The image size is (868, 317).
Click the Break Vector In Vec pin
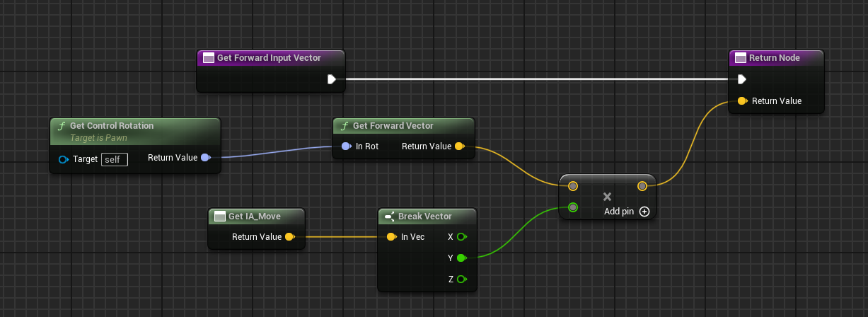pos(391,237)
